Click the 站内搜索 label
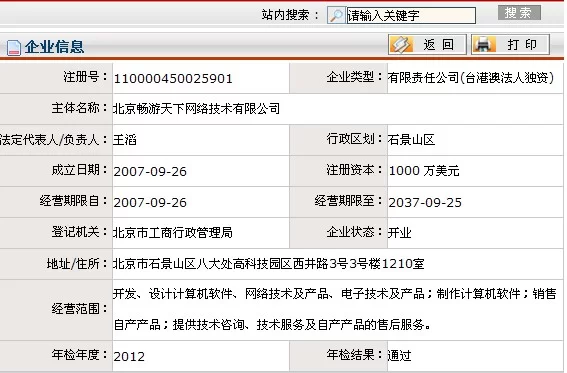The width and height of the screenshot is (567, 373). pyautogui.click(x=290, y=15)
